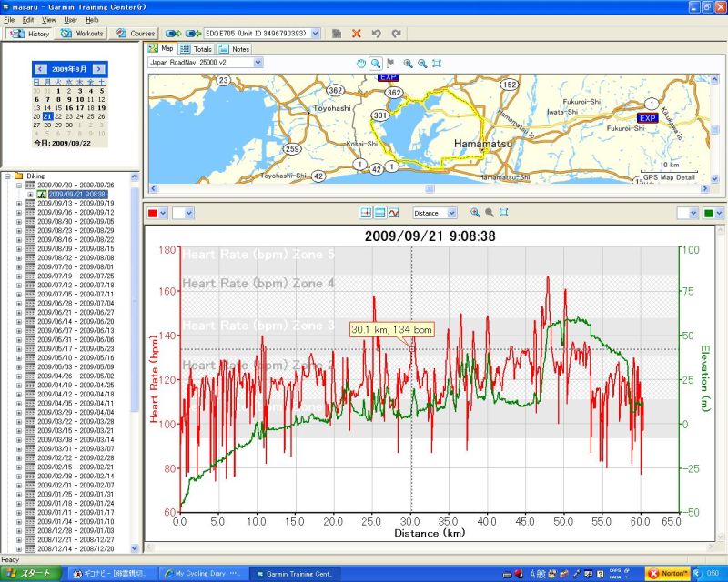This screenshot has height=582, width=728.
Task: Open My Cycling Diary taskbar window
Action: [203, 574]
